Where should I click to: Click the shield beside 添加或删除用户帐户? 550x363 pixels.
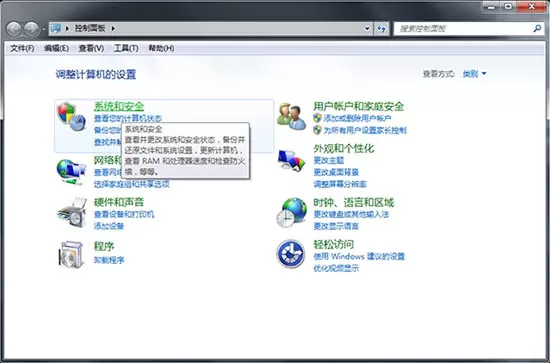[317, 118]
